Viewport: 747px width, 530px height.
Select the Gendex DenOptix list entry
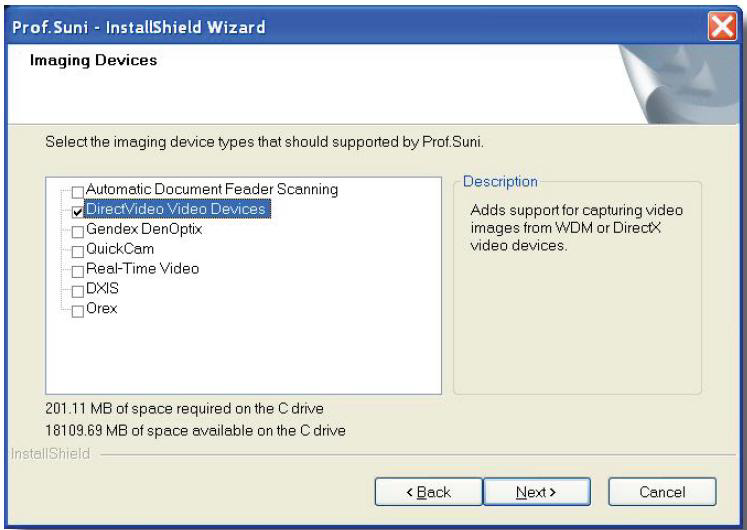(x=144, y=229)
